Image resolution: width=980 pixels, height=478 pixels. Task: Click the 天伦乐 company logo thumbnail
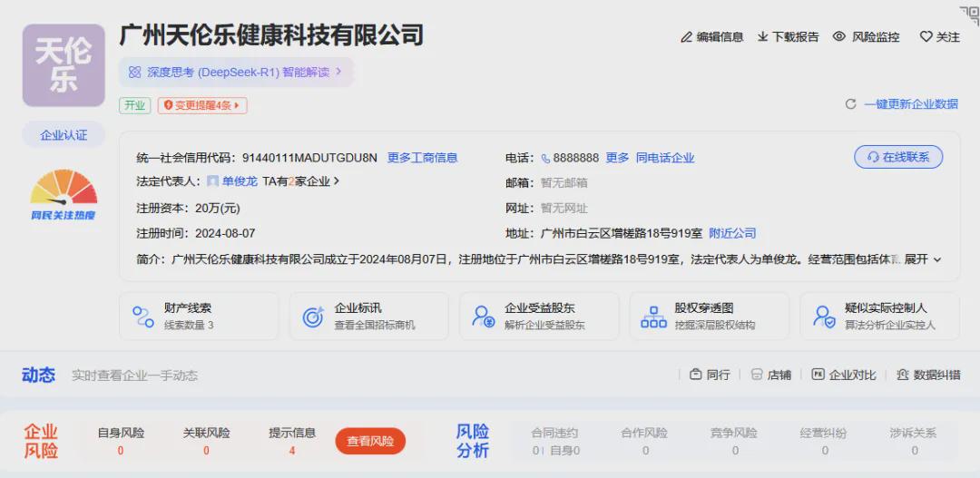(x=64, y=65)
